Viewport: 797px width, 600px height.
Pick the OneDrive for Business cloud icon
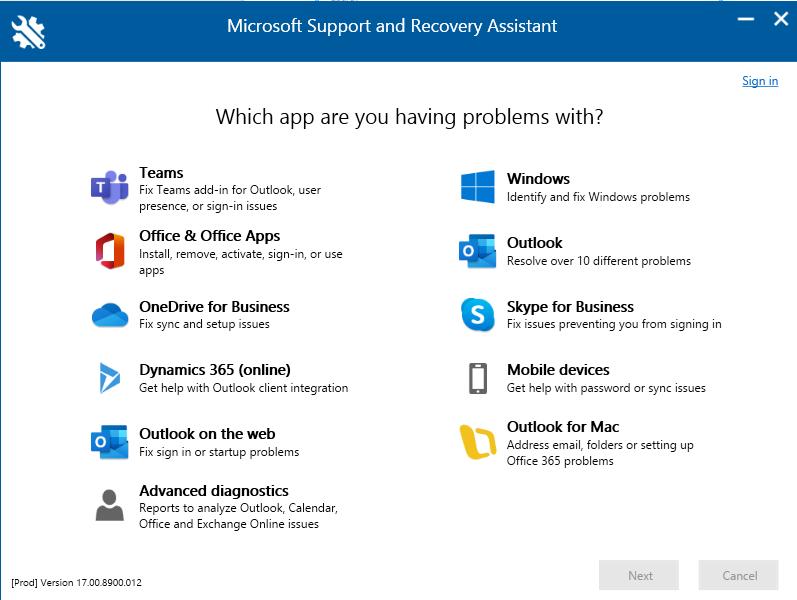pyautogui.click(x=110, y=315)
